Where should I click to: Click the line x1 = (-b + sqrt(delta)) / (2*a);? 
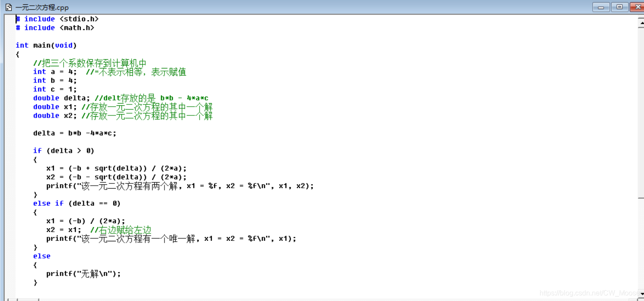(x=116, y=168)
